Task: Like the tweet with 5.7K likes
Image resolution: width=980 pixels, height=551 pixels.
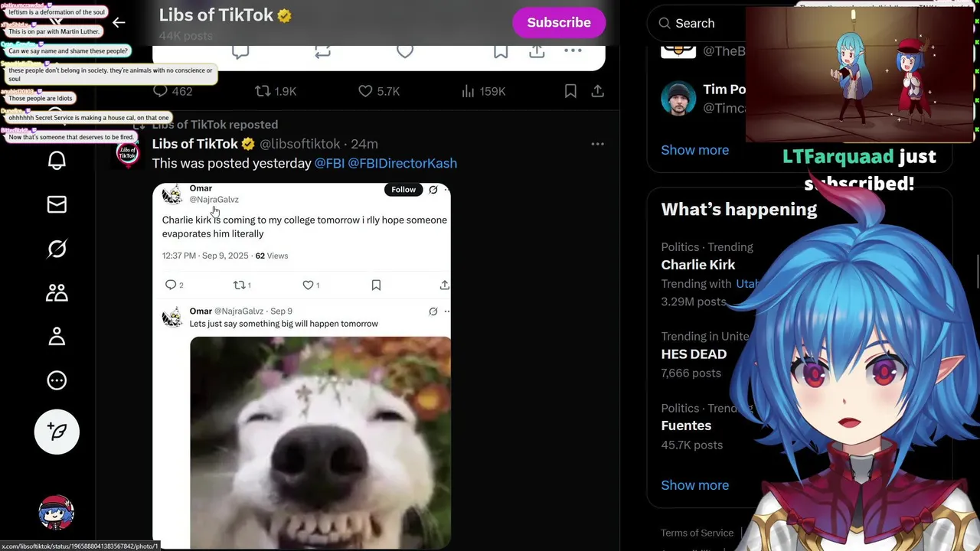Action: 379,91
